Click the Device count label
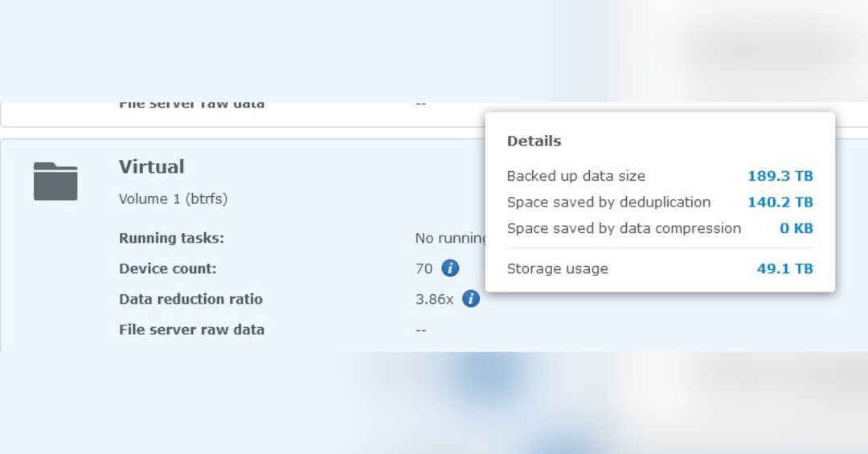This screenshot has width=868, height=454. click(168, 268)
